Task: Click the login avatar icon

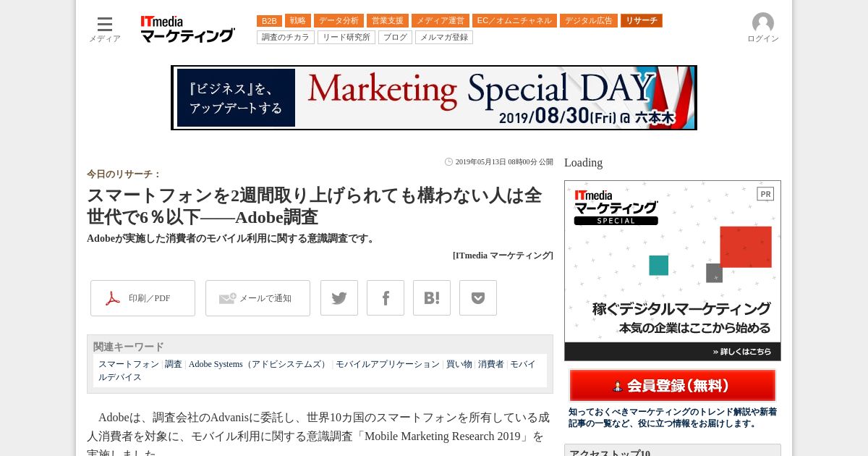Action: pyautogui.click(x=763, y=23)
